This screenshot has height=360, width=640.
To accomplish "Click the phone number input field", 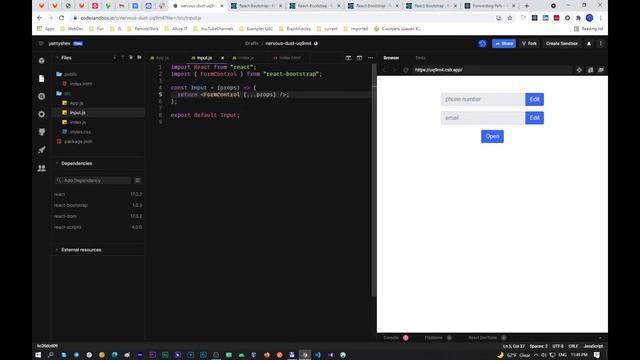I will (483, 99).
